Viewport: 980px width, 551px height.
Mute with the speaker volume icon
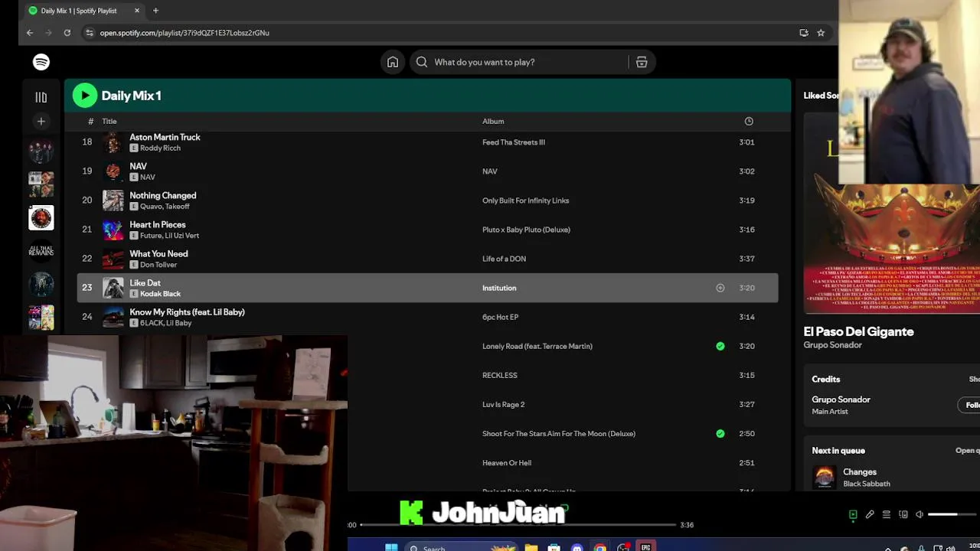point(920,514)
